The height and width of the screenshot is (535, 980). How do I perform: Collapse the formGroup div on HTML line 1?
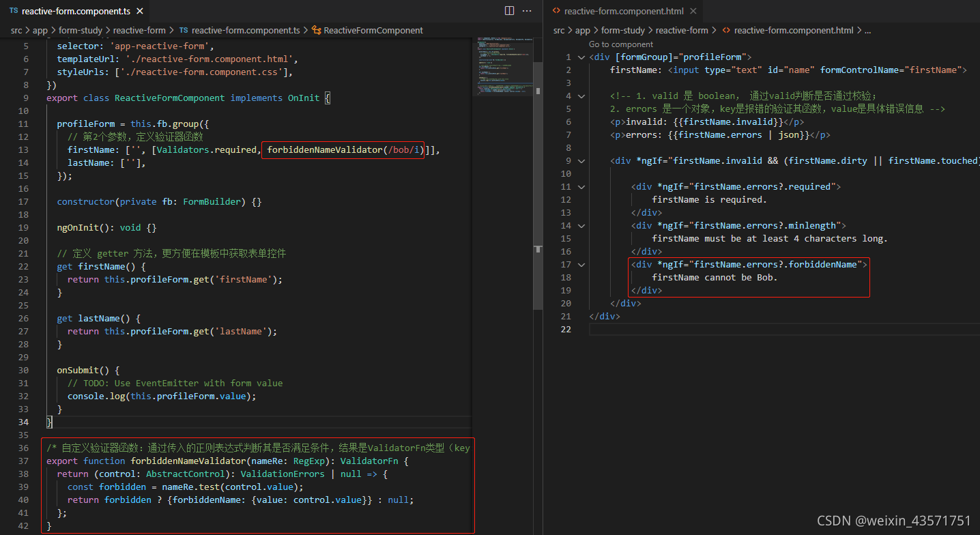click(581, 57)
